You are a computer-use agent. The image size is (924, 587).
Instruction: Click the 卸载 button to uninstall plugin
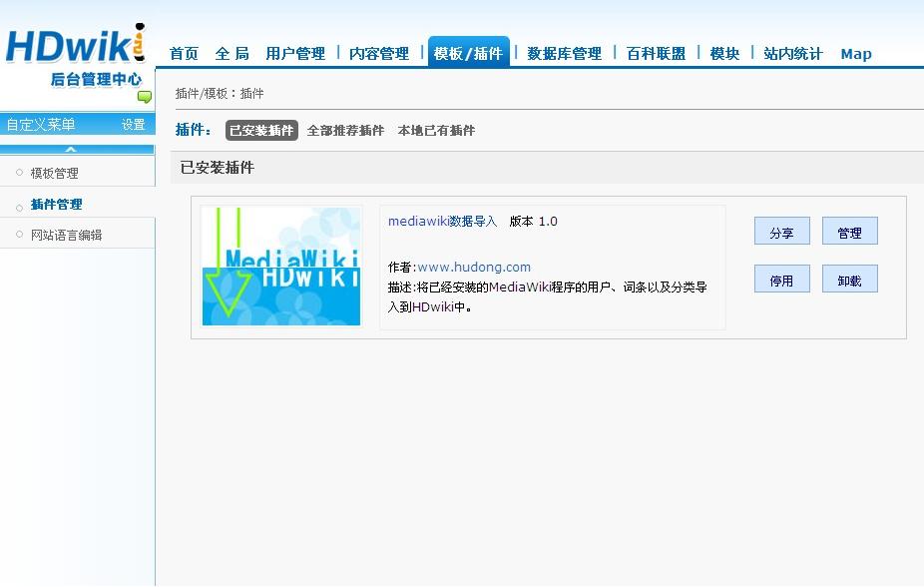[x=850, y=279]
